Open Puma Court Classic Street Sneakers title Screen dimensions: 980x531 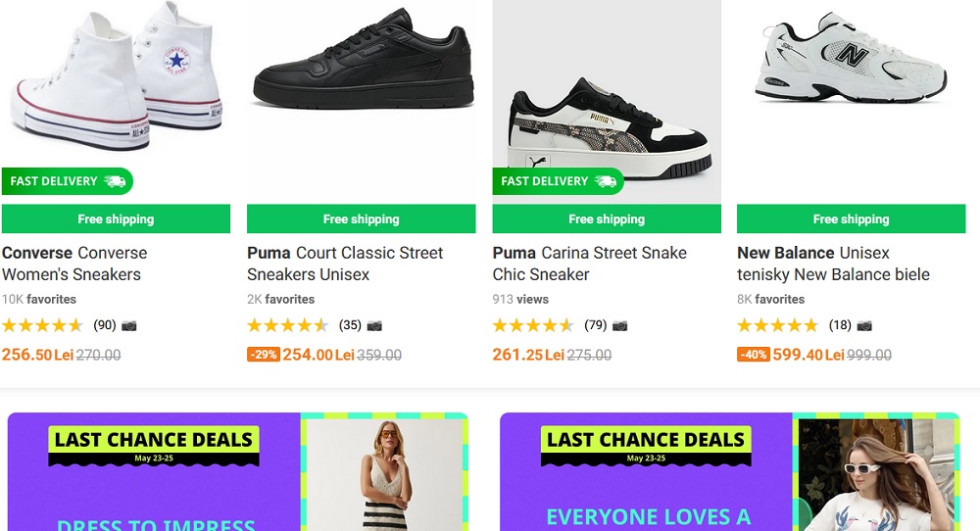pyautogui.click(x=345, y=264)
